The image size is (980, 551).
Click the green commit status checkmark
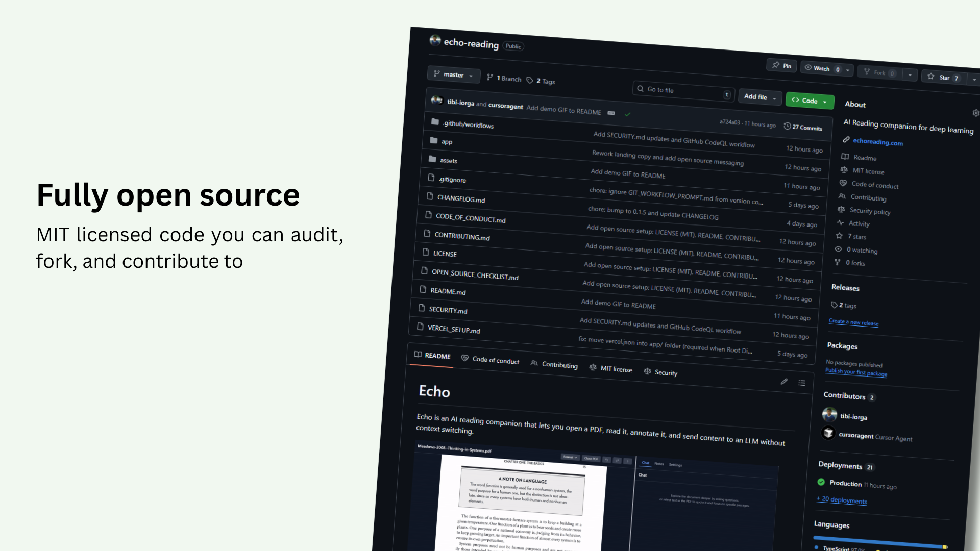tap(627, 114)
